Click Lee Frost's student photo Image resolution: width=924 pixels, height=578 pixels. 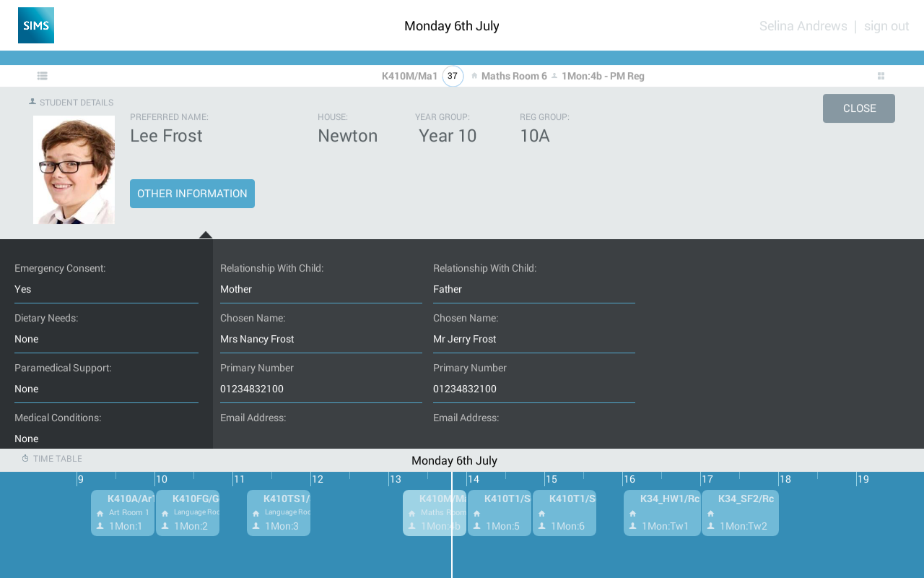point(74,170)
